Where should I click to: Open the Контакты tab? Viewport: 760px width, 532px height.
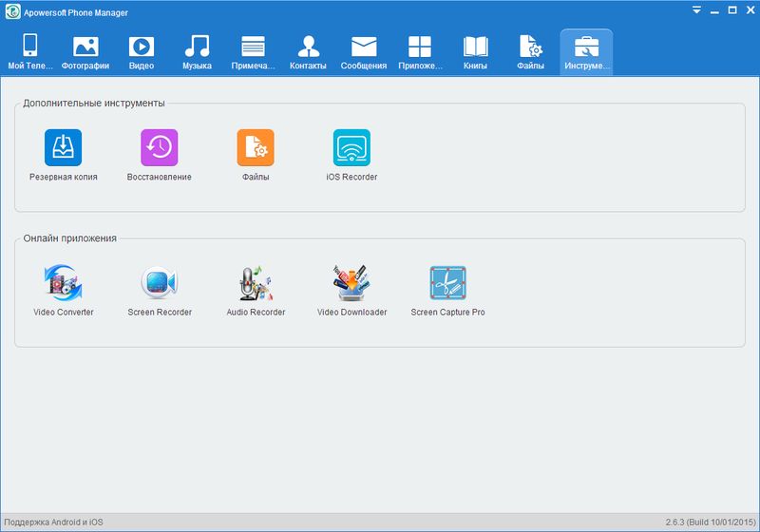coord(308,52)
